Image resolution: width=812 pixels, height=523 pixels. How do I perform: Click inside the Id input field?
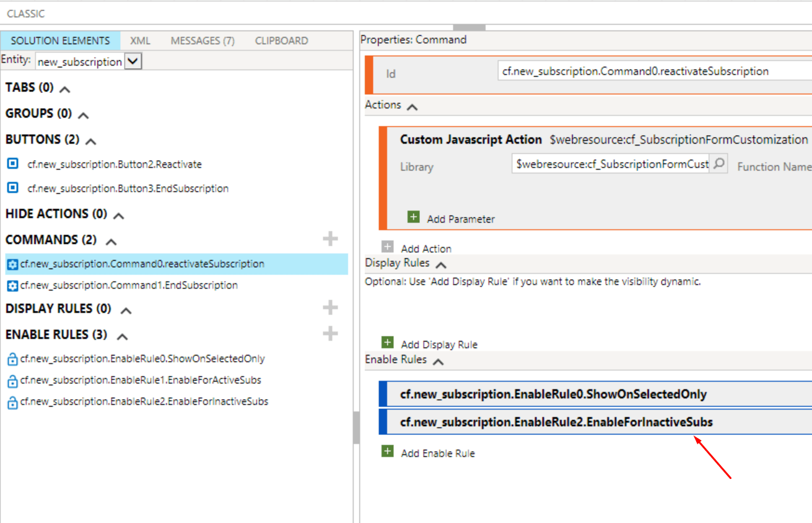pos(619,71)
